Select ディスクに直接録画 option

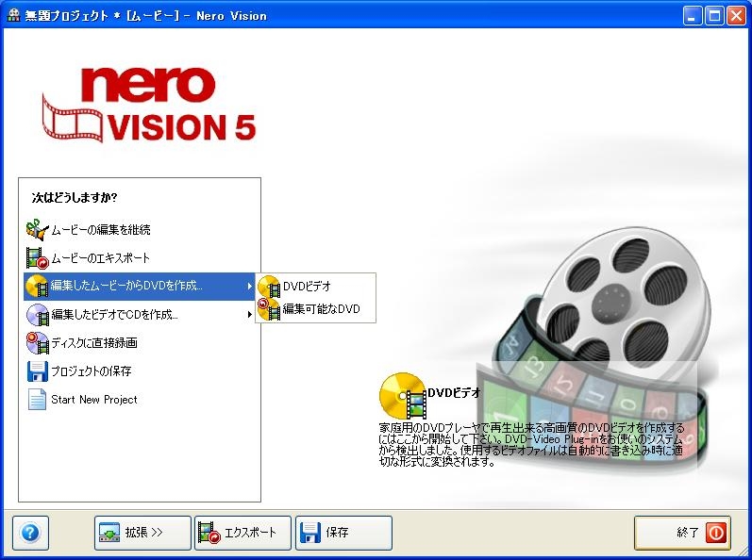[x=139, y=343]
